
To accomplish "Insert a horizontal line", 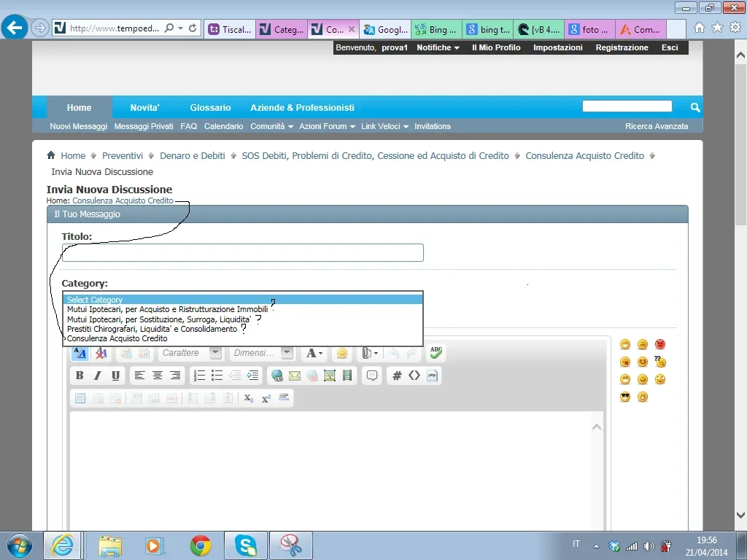I will click(x=284, y=397).
